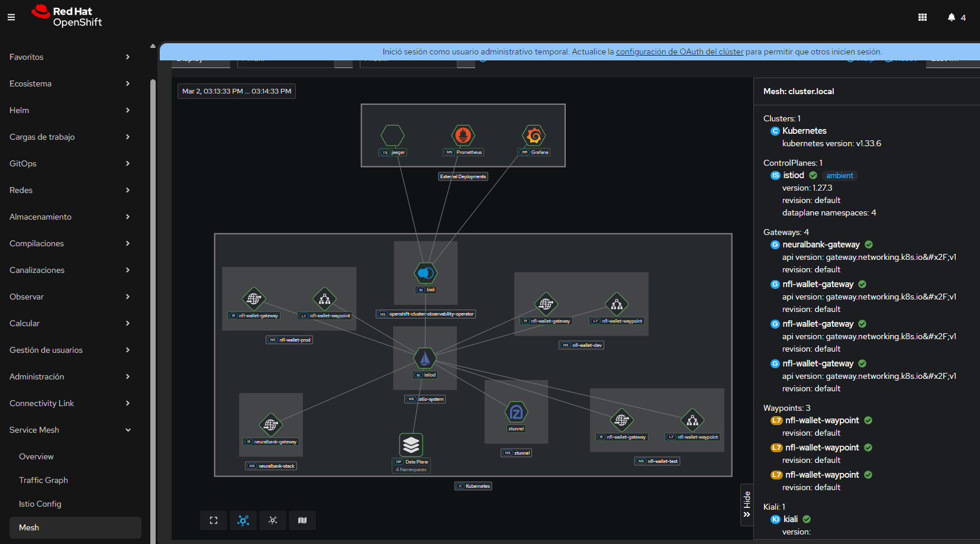Select the Grafana node icon
980x544 pixels.
tap(534, 136)
